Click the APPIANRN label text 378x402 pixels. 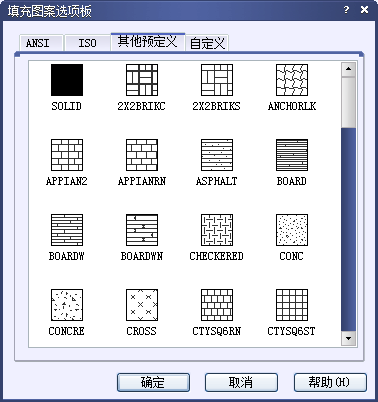[x=142, y=181]
